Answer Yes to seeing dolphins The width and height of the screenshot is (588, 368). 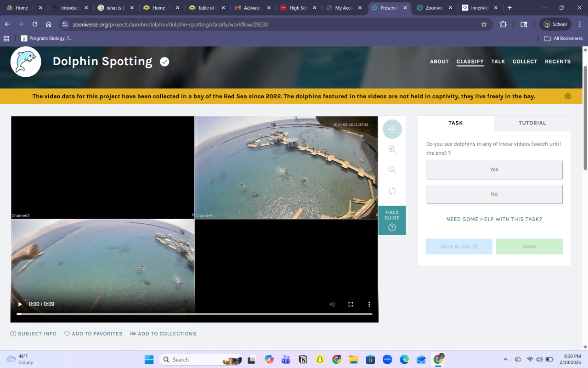[x=494, y=170]
